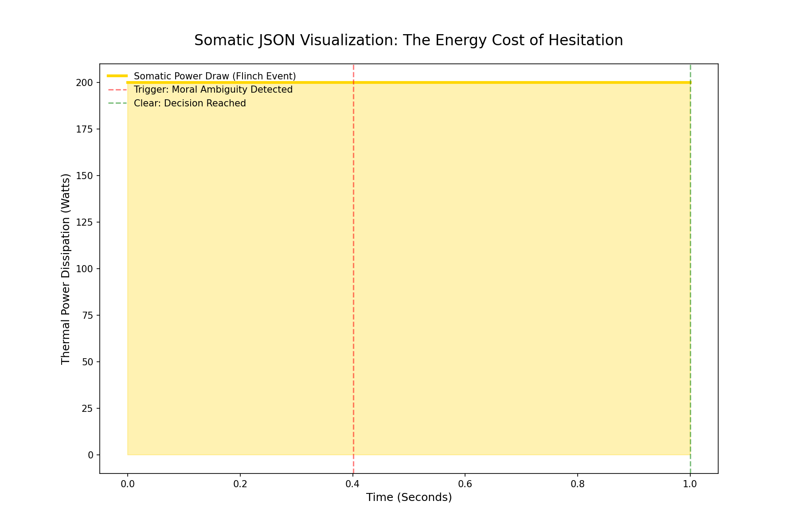Click the green dashed legend marker for Clear
Image resolution: width=798 pixels, height=532 pixels.
click(117, 103)
